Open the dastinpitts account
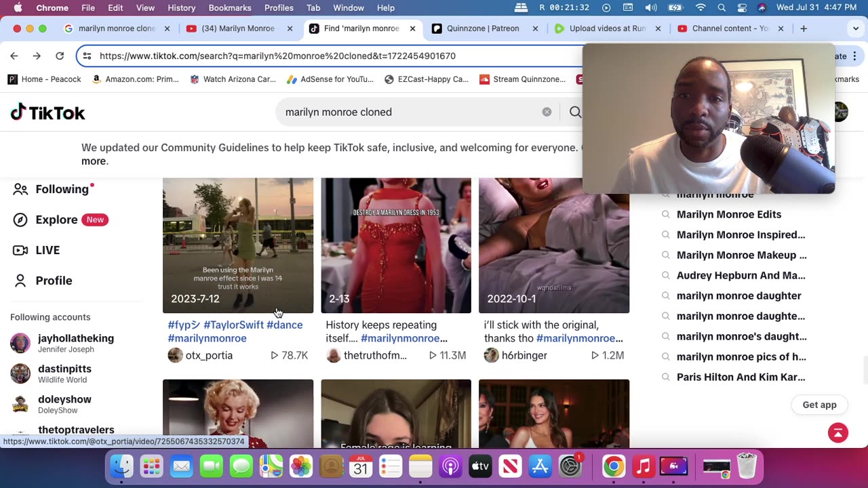Viewport: 868px width, 488px height. point(51,373)
